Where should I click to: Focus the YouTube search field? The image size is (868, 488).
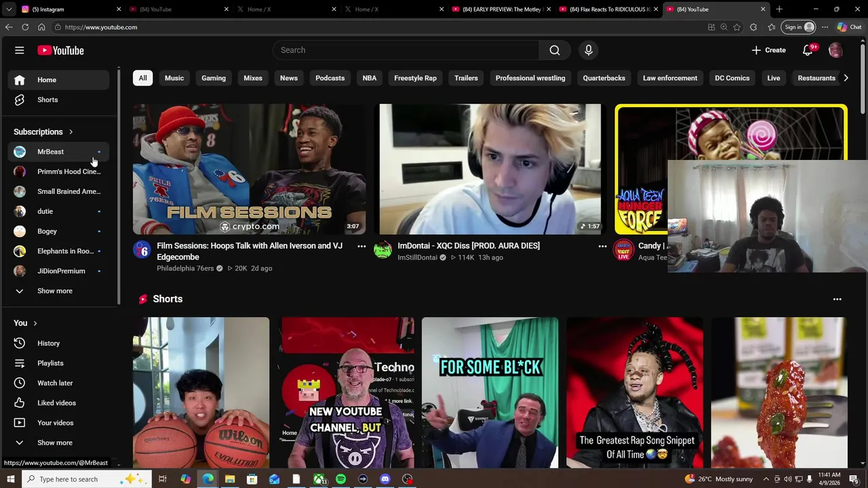(407, 50)
